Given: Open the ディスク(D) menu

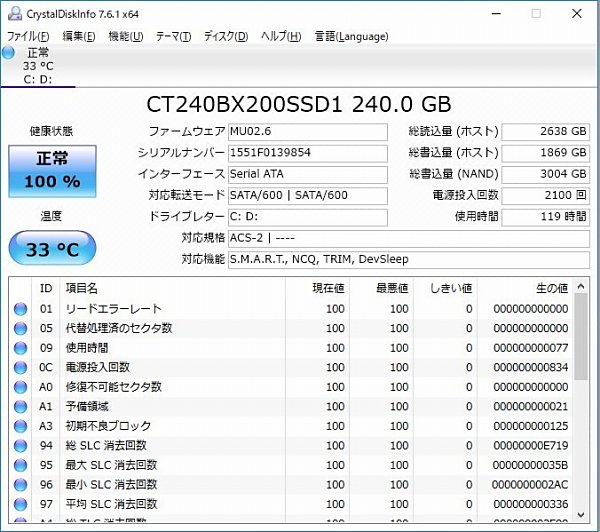Looking at the screenshot, I should pyautogui.click(x=226, y=37).
